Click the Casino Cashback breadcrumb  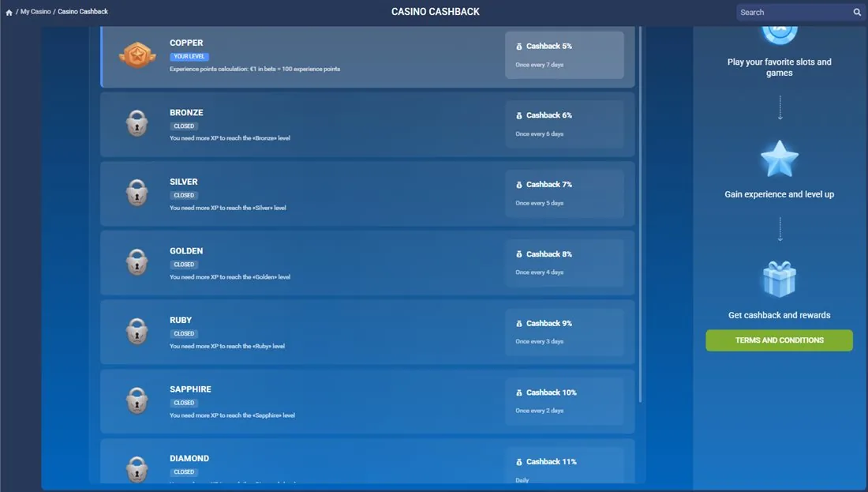tap(83, 12)
